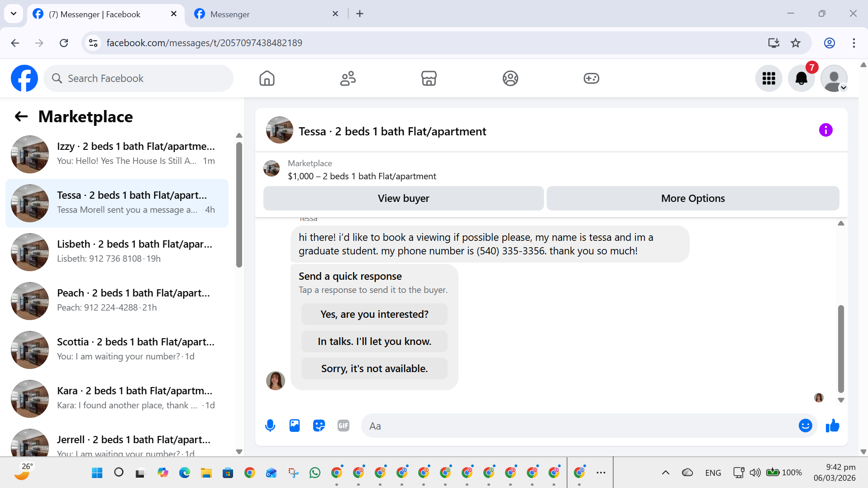Click the Search Facebook field
Viewport: 868px width, 488px height.
point(138,78)
